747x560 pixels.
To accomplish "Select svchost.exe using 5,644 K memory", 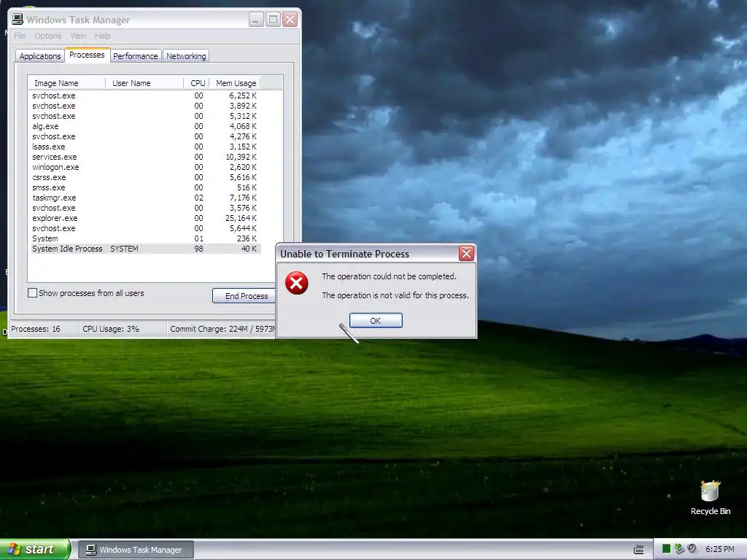I will click(x=145, y=228).
